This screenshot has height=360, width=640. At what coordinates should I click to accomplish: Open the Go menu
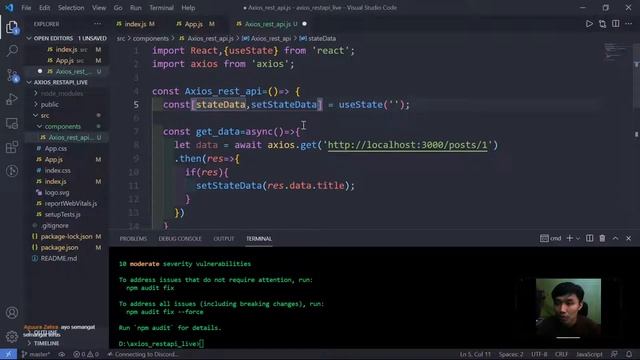(118, 8)
